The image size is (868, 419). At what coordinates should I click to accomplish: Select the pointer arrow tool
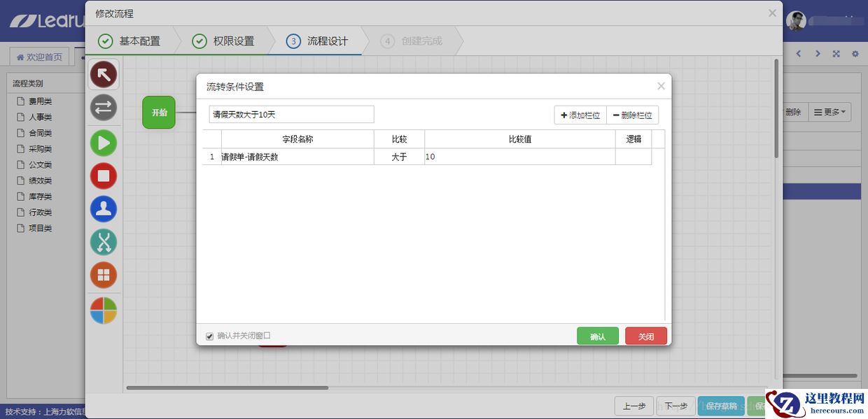pos(104,75)
